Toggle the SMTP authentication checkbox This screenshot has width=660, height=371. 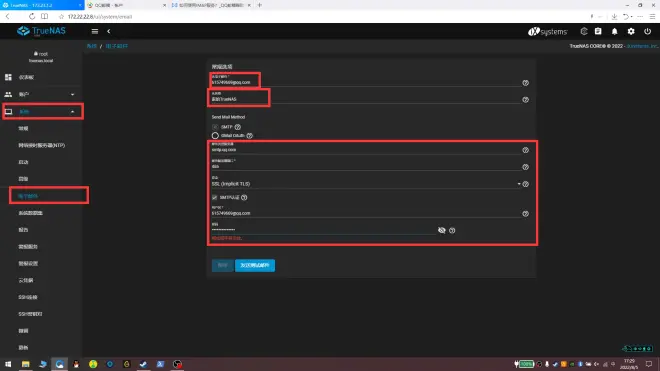(x=215, y=198)
